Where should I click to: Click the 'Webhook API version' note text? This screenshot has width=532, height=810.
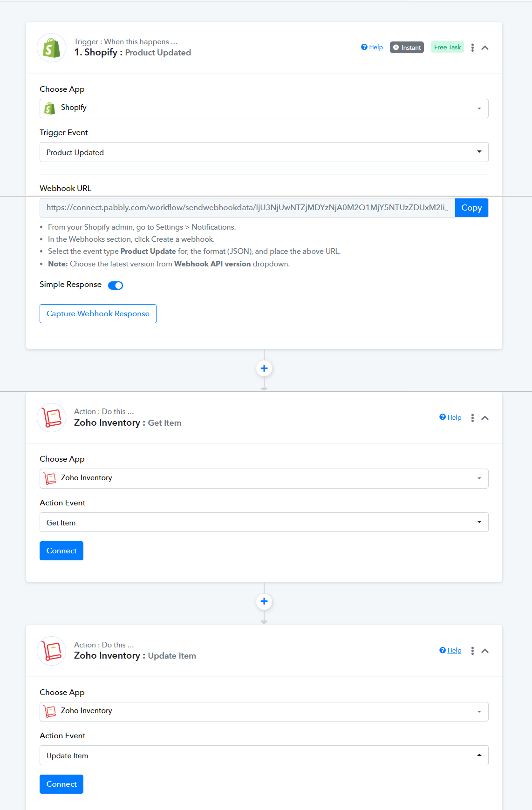[212, 264]
